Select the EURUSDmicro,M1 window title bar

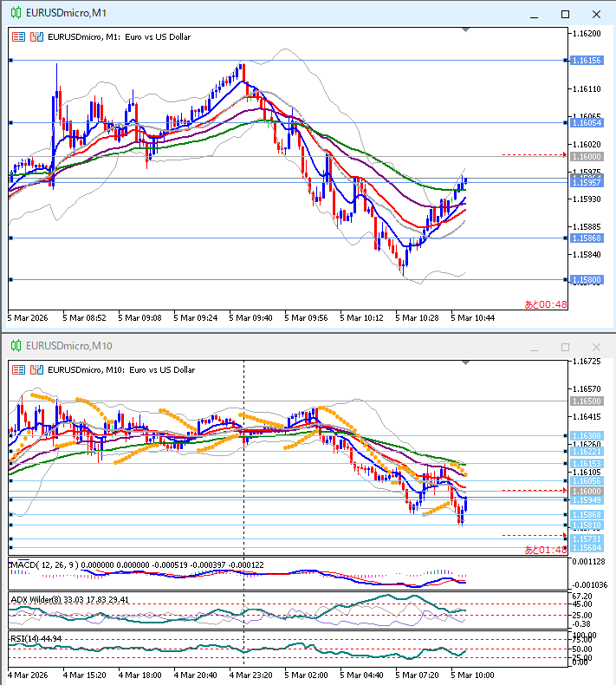point(260,14)
